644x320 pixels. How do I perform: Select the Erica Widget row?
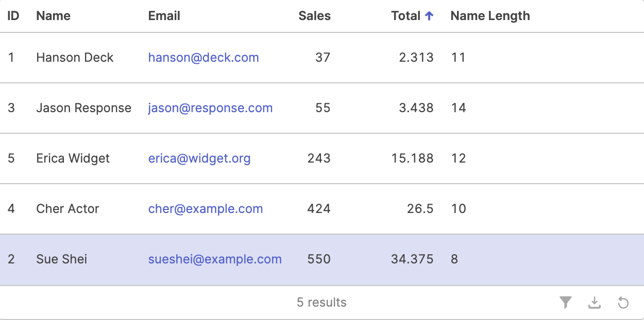(322, 158)
